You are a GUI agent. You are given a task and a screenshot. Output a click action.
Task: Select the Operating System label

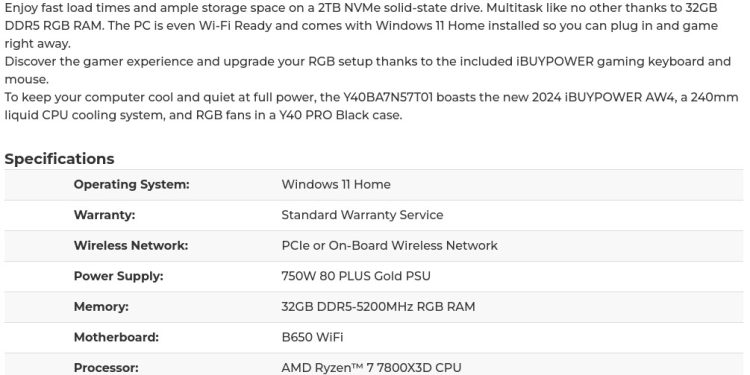[132, 185]
